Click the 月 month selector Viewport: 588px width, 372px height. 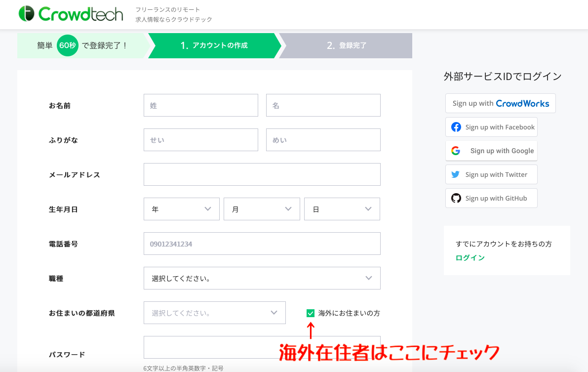point(262,209)
